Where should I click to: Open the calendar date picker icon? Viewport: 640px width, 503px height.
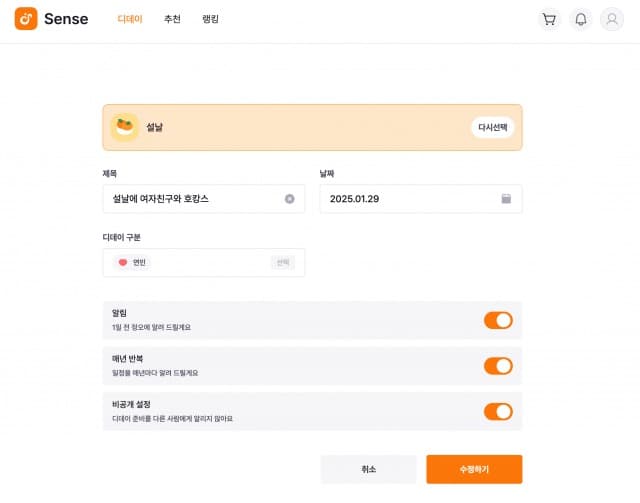pyautogui.click(x=506, y=199)
